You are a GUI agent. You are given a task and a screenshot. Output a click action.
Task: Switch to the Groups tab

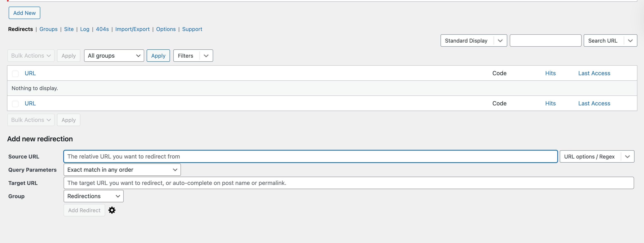point(48,29)
